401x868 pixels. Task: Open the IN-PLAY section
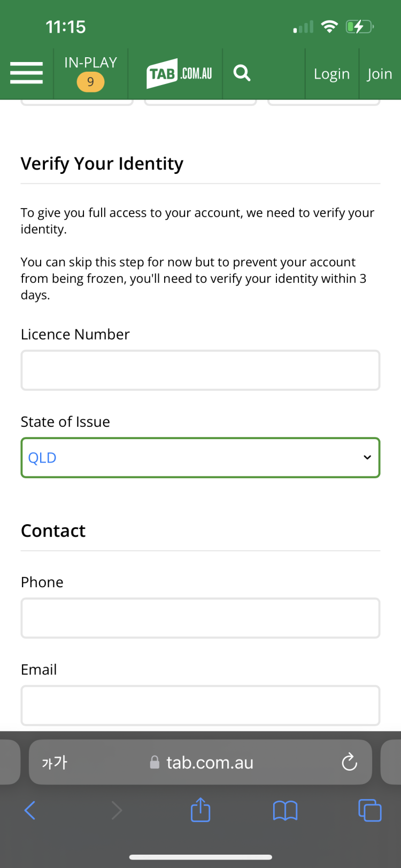tap(90, 63)
